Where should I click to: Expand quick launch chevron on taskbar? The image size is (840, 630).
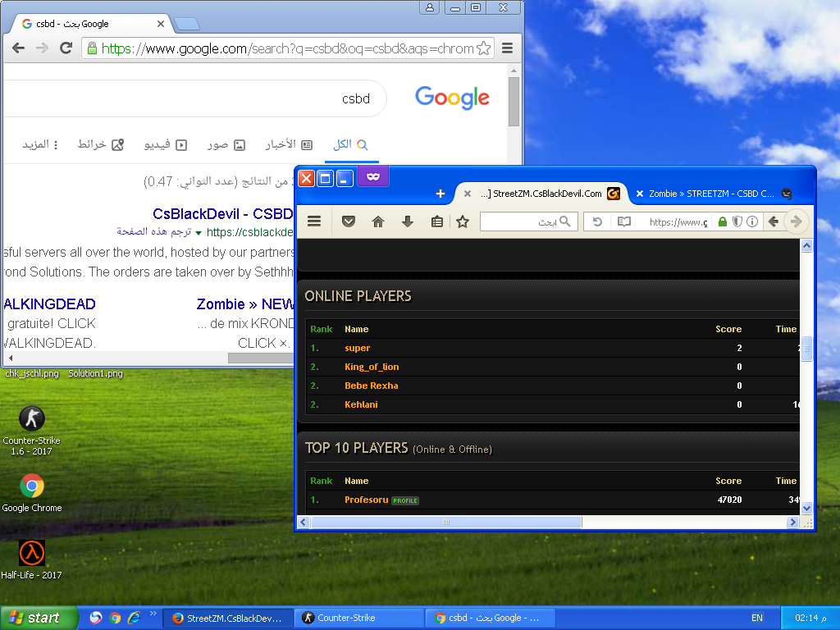coord(153,614)
